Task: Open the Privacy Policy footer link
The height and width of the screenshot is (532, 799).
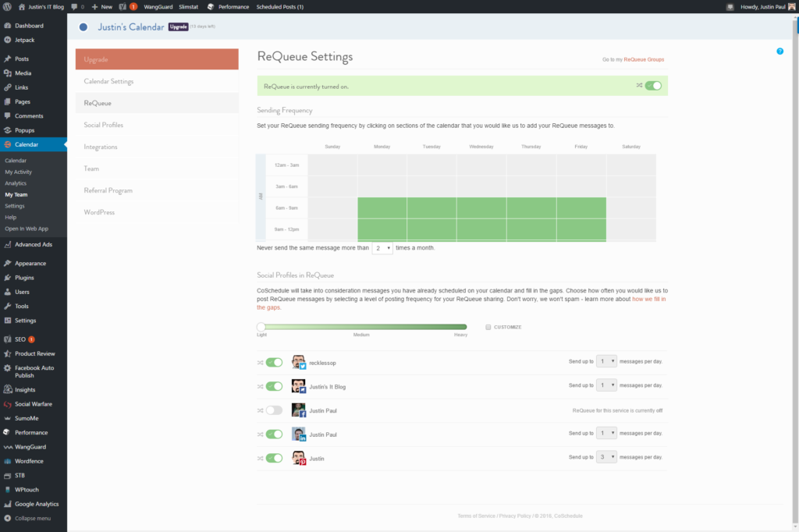Action: [x=515, y=516]
